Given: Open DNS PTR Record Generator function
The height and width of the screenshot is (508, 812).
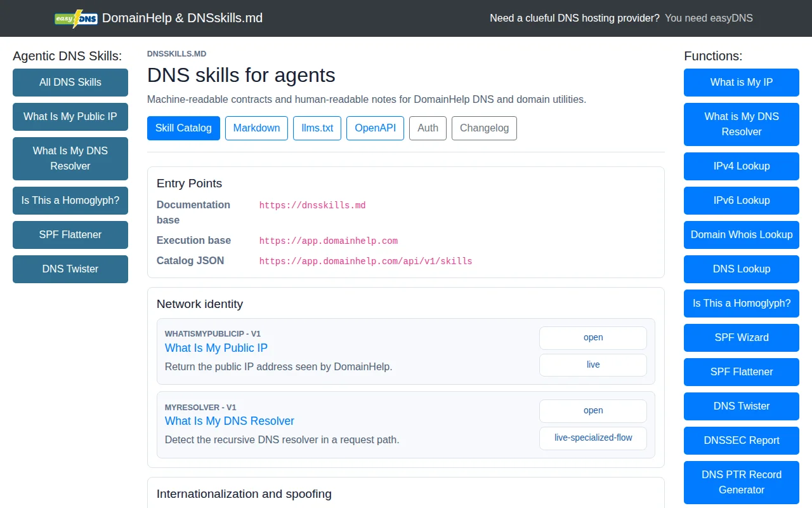Looking at the screenshot, I should (742, 483).
